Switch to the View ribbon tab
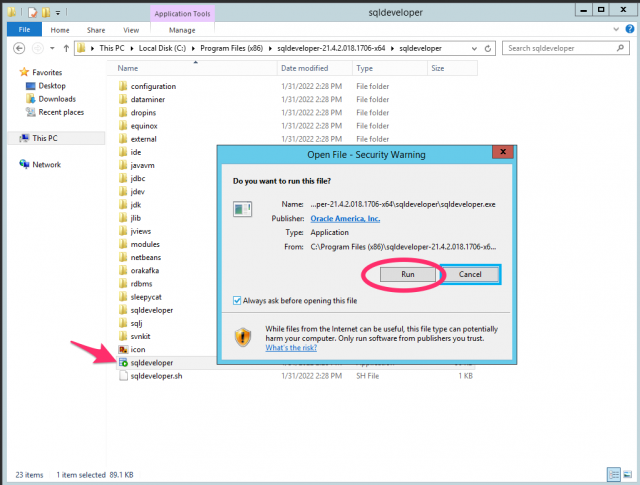Viewport: 640px width, 485px height. point(131,30)
